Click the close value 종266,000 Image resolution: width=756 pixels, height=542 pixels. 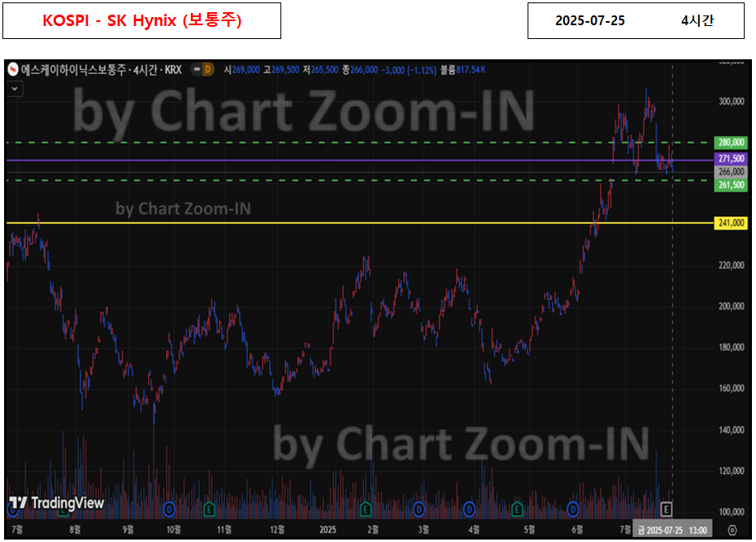pyautogui.click(x=360, y=70)
